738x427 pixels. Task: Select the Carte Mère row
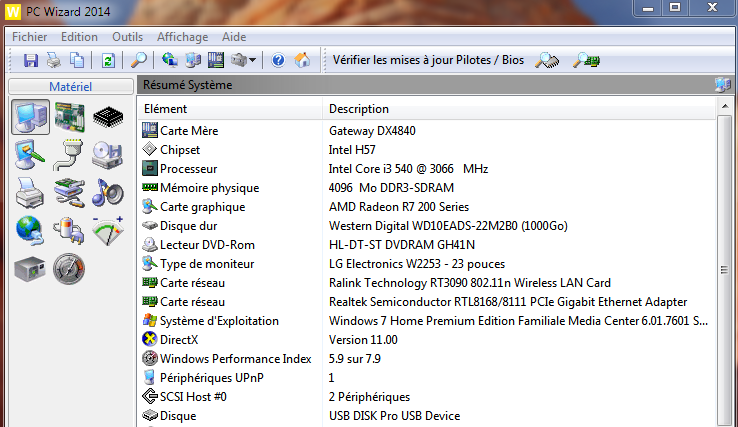pyautogui.click(x=427, y=131)
